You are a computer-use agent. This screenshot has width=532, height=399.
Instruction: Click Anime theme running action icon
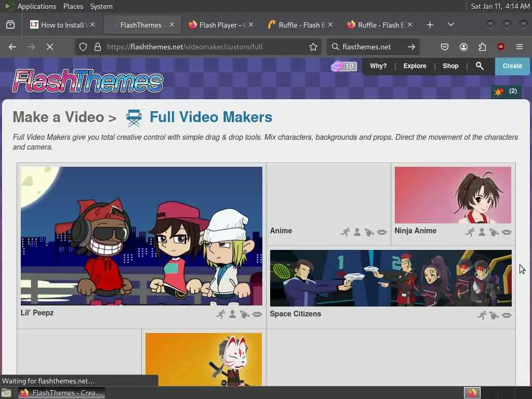click(345, 232)
